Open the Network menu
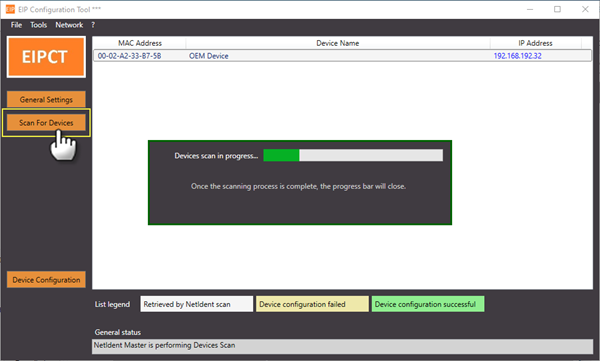Image resolution: width=600 pixels, height=361 pixels. point(69,25)
